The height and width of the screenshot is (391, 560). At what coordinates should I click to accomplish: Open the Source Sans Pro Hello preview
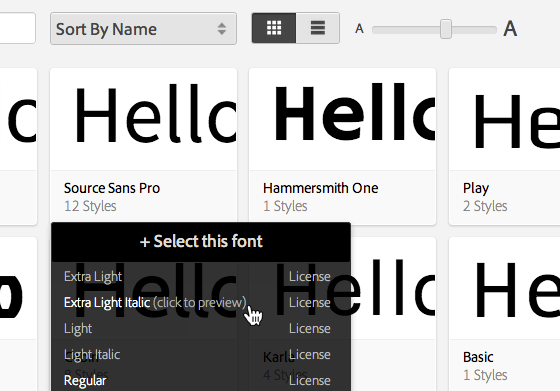click(x=144, y=119)
